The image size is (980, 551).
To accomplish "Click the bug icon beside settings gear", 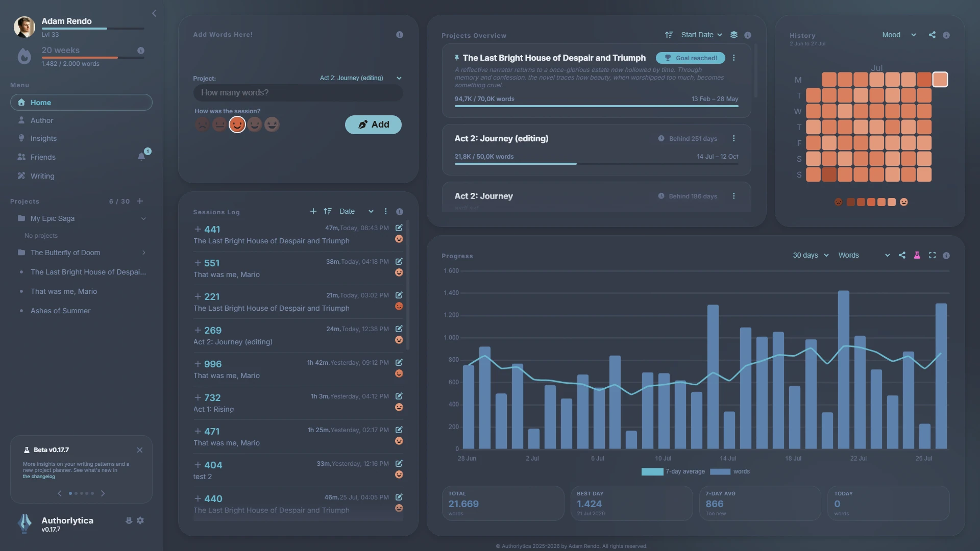I will [x=129, y=520].
